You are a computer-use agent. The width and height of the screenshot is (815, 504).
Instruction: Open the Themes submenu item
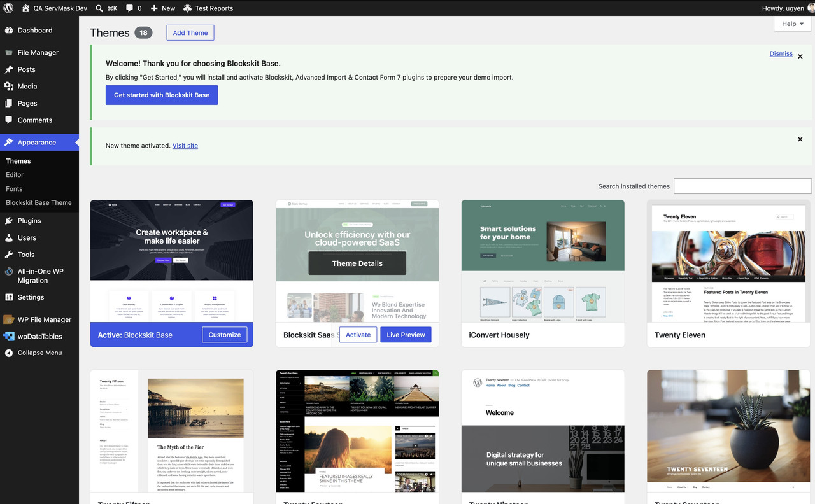click(x=18, y=161)
